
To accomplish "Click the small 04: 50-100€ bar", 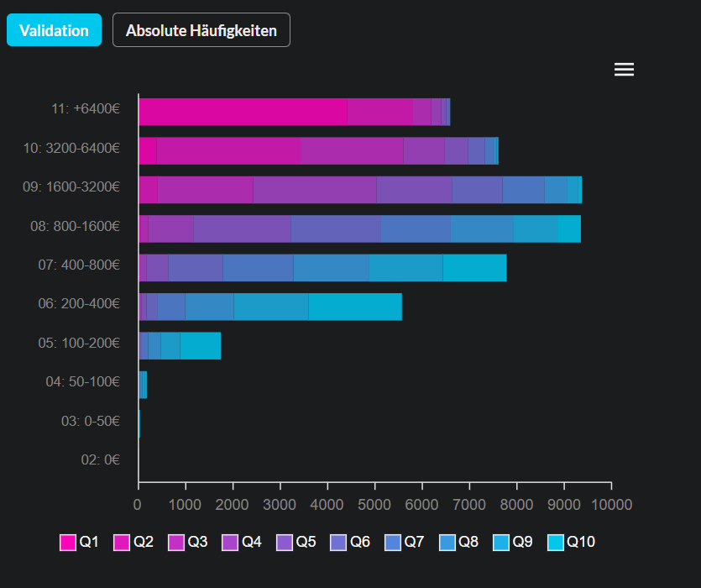I will click(x=143, y=385).
